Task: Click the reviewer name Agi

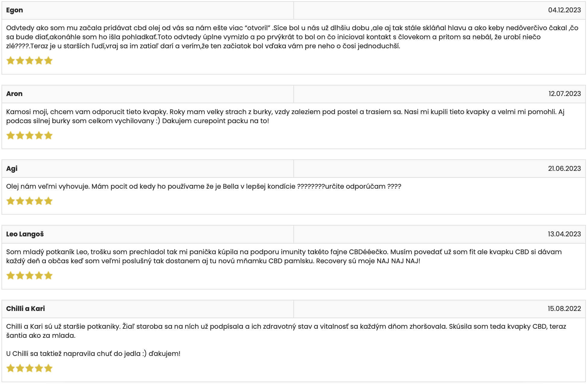Action: [12, 168]
